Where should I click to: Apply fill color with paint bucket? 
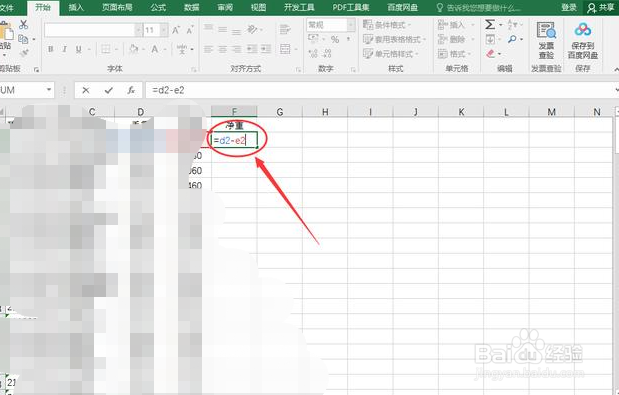pos(133,49)
